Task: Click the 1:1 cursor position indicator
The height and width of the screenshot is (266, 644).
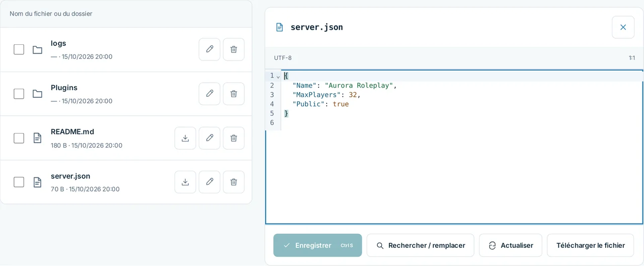Action: 631,58
